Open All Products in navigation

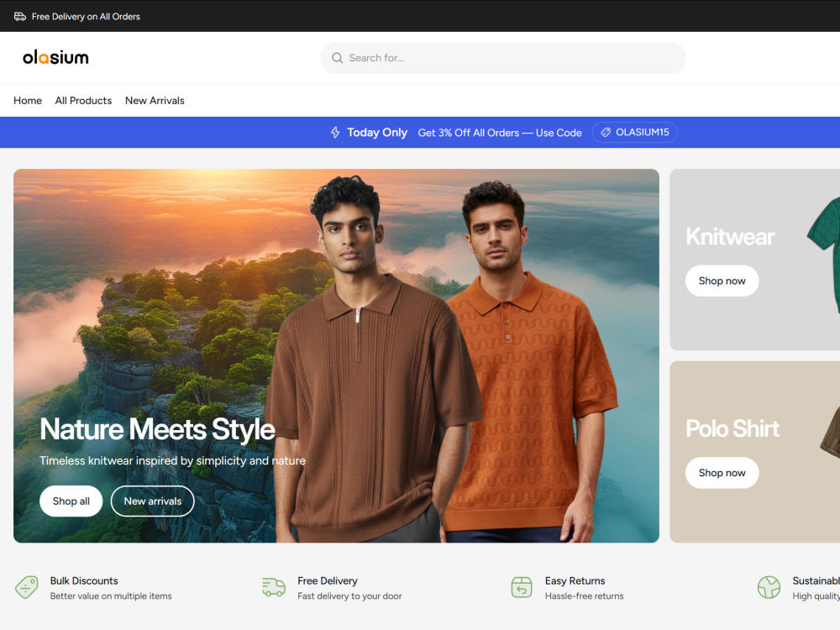click(x=83, y=101)
